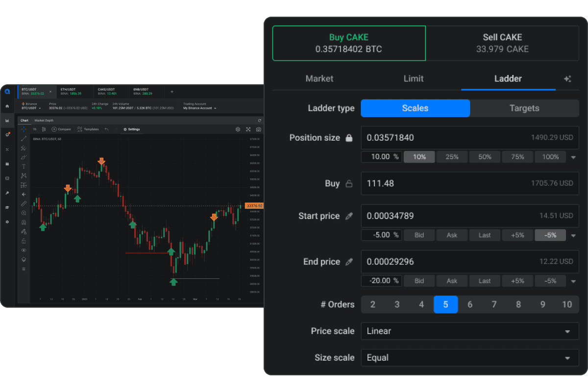
Task: Open fullscreen chart mode
Action: (x=248, y=129)
